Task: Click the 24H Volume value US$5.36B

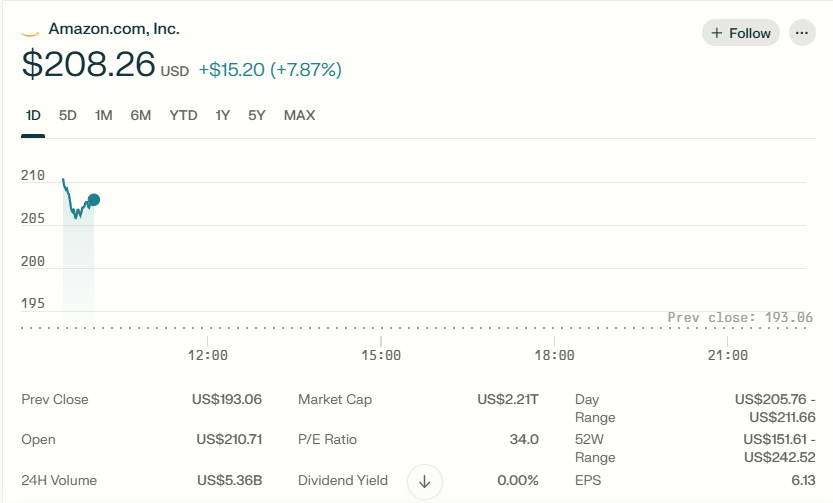Action: tap(230, 481)
